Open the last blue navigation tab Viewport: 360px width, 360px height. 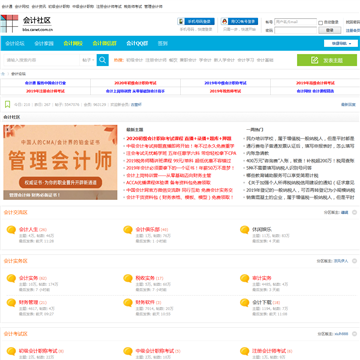(163, 43)
